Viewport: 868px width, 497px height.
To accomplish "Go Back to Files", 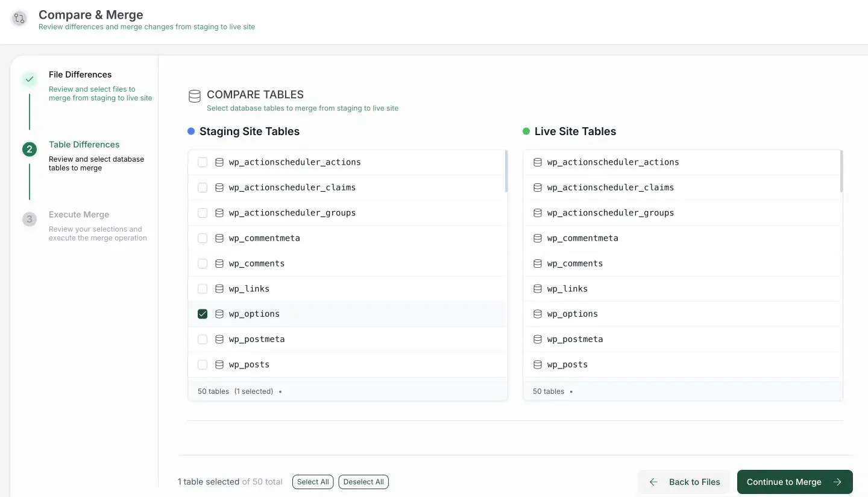I will 684,482.
